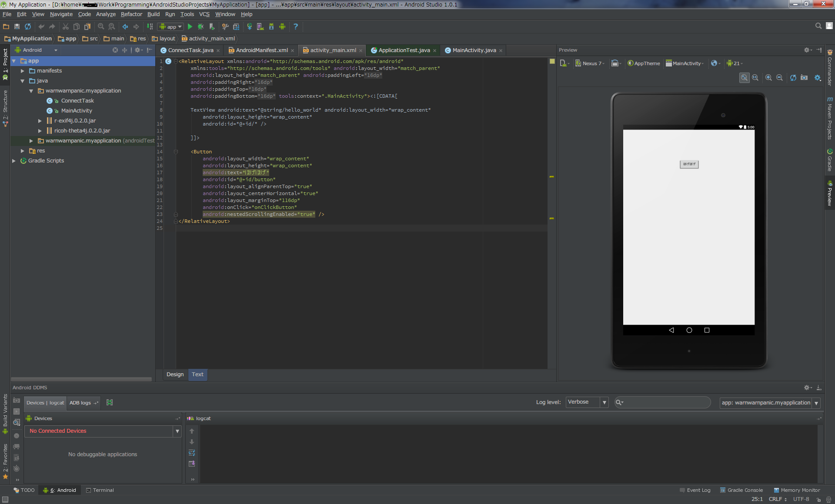Screen dimensions: 835x504
Task: Click the Find magnifier toolbar icon
Action: coord(101,27)
